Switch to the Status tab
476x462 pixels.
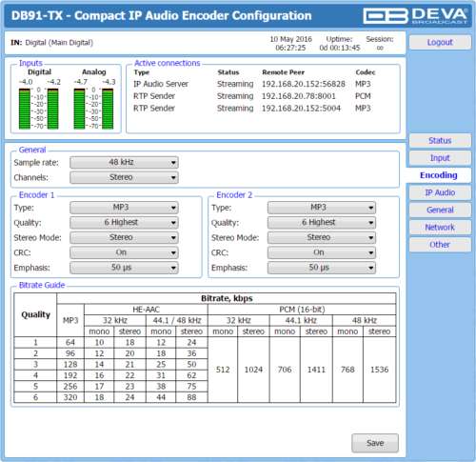click(x=440, y=140)
